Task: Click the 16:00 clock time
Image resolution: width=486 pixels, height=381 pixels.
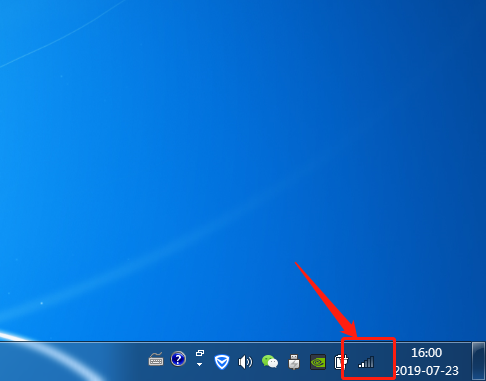Action: pyautogui.click(x=426, y=353)
